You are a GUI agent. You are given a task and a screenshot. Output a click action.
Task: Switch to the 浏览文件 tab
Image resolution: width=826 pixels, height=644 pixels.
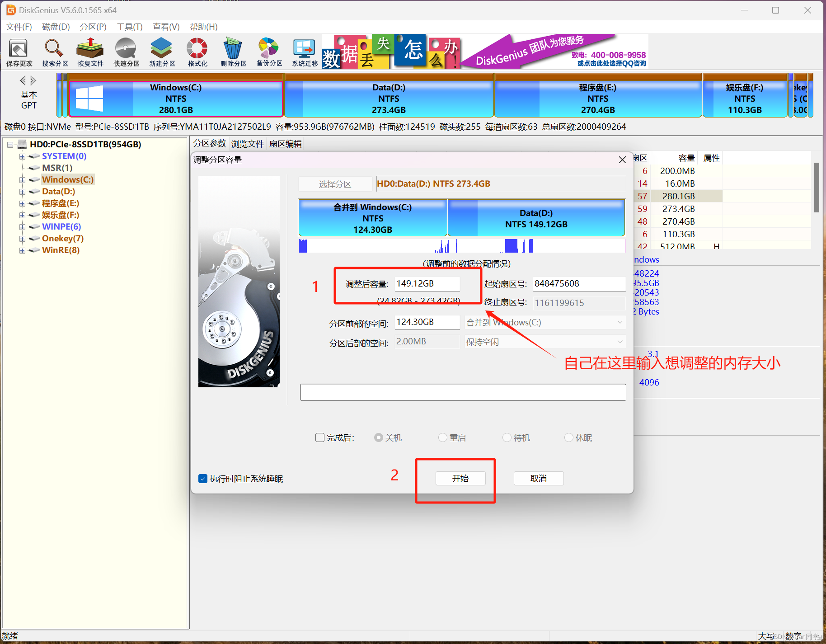coord(248,144)
